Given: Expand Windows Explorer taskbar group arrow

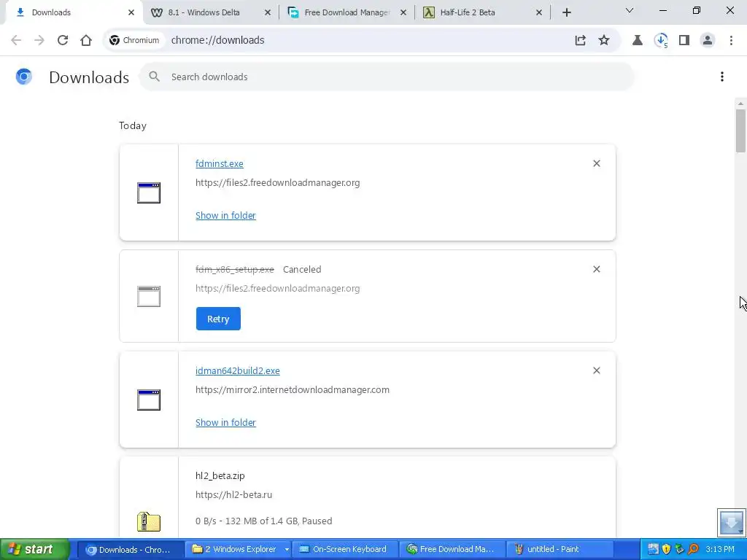Looking at the screenshot, I should (x=286, y=550).
